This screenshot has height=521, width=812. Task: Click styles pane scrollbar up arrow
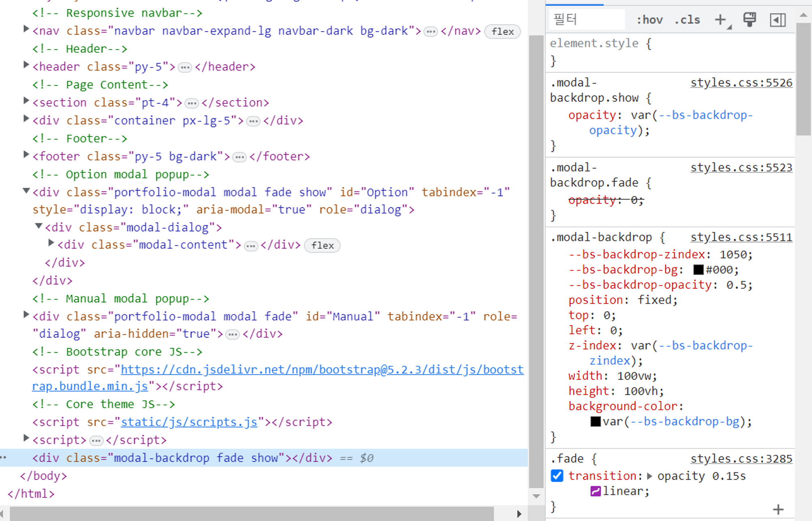coord(803,15)
